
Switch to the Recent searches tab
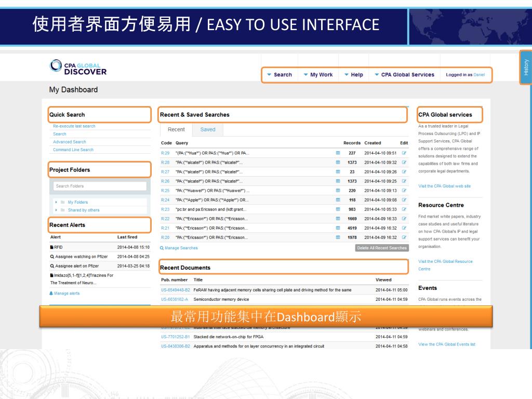coord(176,129)
